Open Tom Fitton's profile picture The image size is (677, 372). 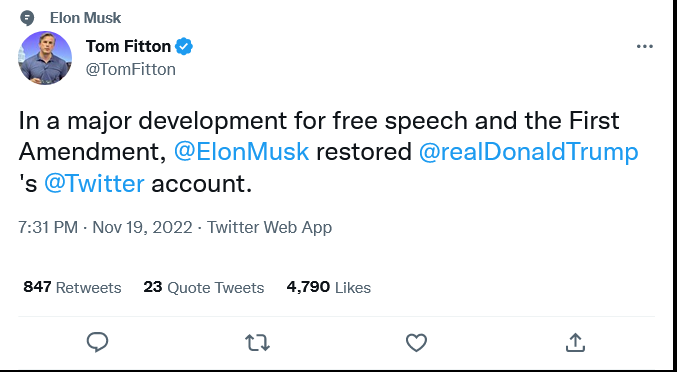pos(45,58)
